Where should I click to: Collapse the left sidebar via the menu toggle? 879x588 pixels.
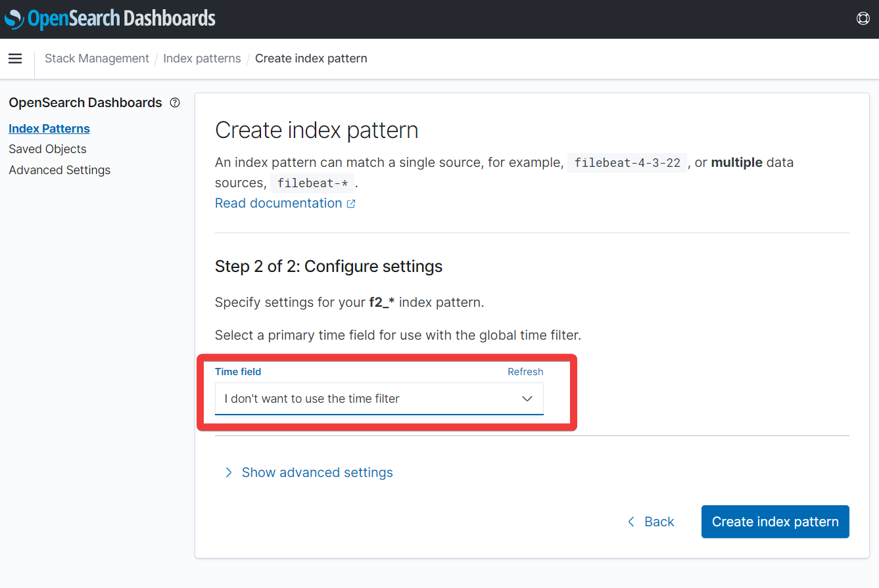15,58
